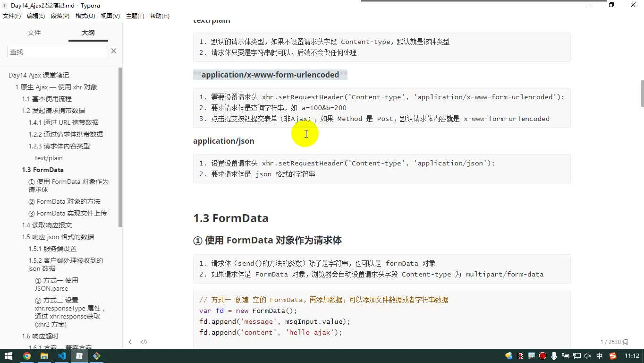Go to ② 方式二 设置 xhr.responseType in outline

(71, 312)
